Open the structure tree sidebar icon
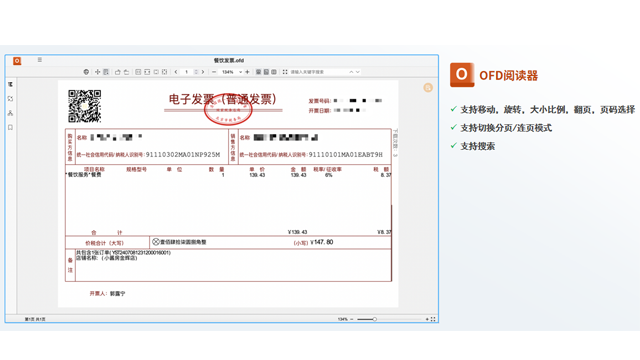 (x=10, y=113)
